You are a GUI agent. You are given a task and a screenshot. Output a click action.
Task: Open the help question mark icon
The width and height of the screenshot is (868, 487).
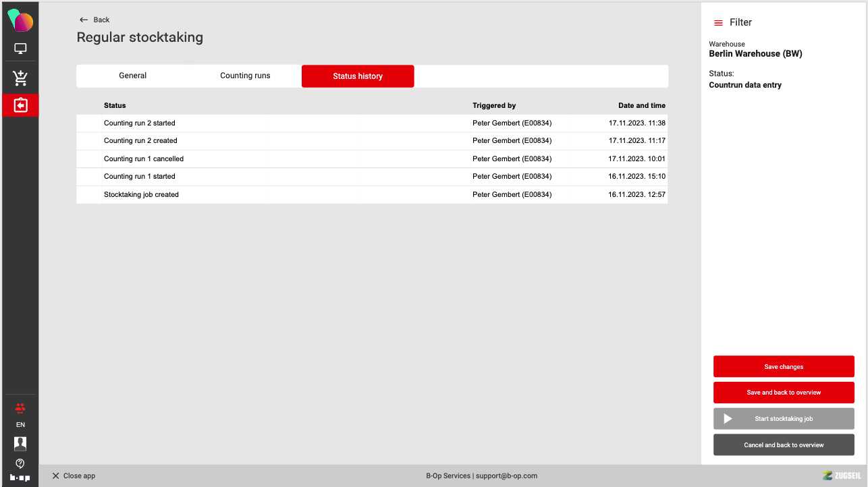coord(20,463)
